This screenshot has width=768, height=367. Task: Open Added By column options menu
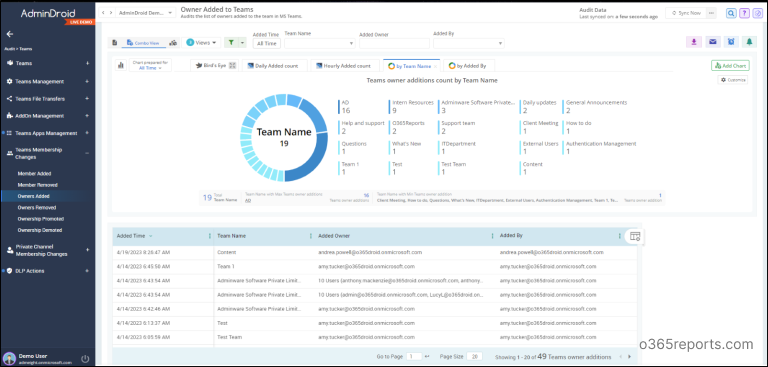click(x=620, y=236)
